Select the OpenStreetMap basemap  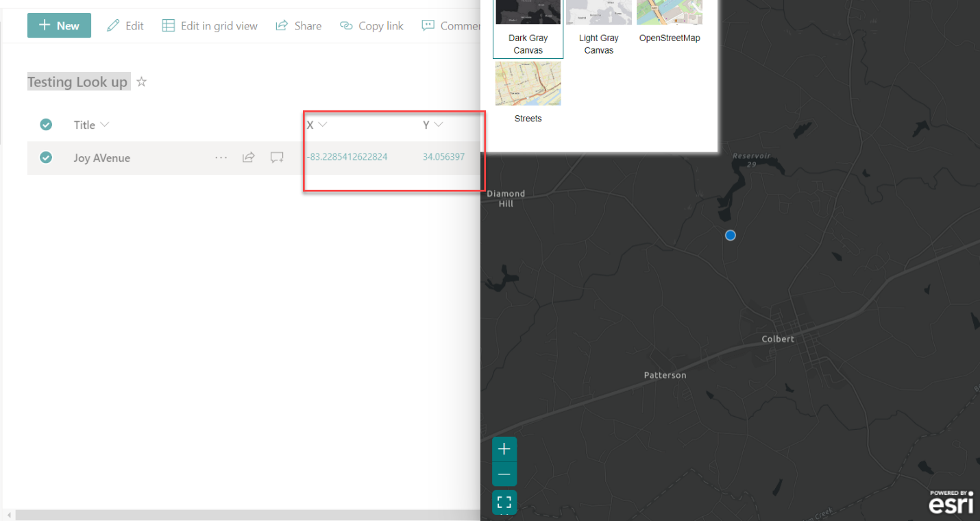[x=670, y=12]
